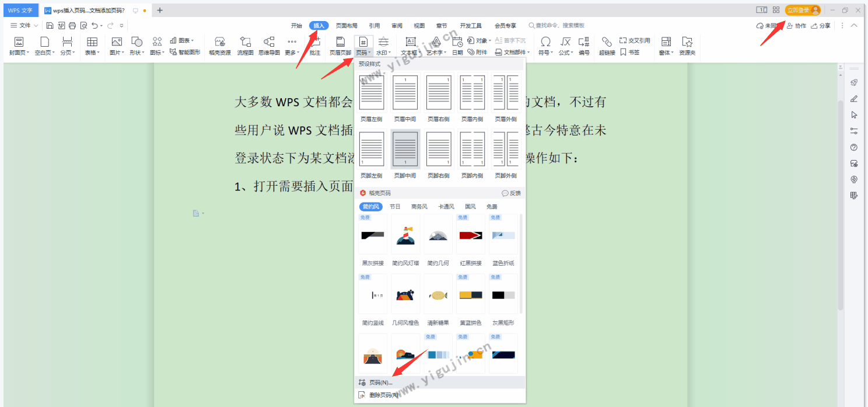Click the Print icon in quick access toolbar

coord(72,26)
